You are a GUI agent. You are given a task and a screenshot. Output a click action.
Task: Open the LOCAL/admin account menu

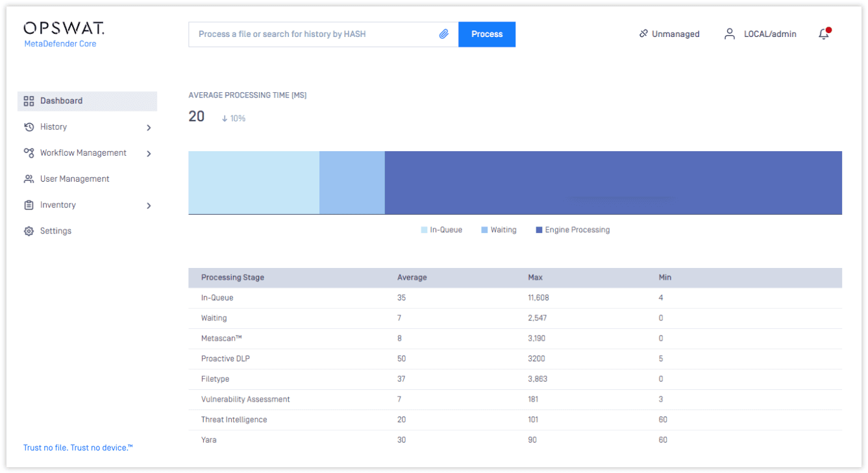[x=770, y=34]
